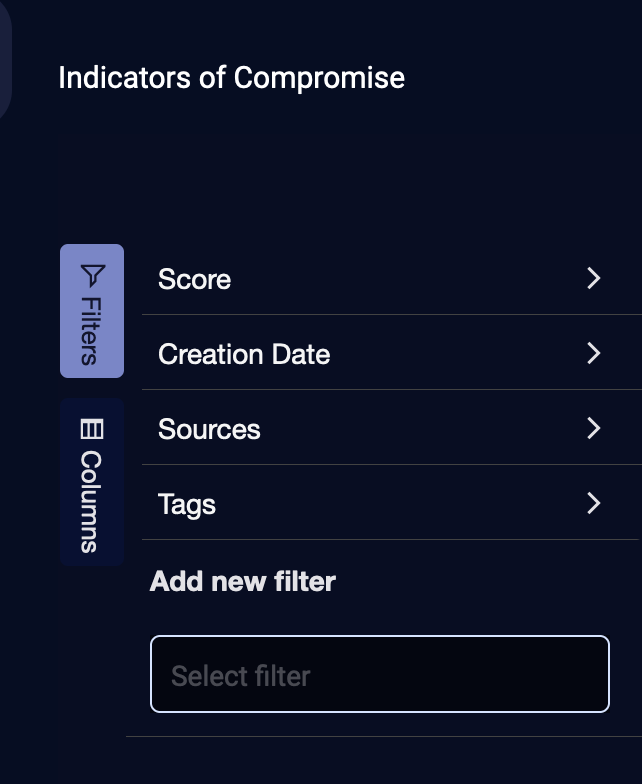This screenshot has width=642, height=784.
Task: Click the Indicators of Compromise title
Action: pos(231,78)
